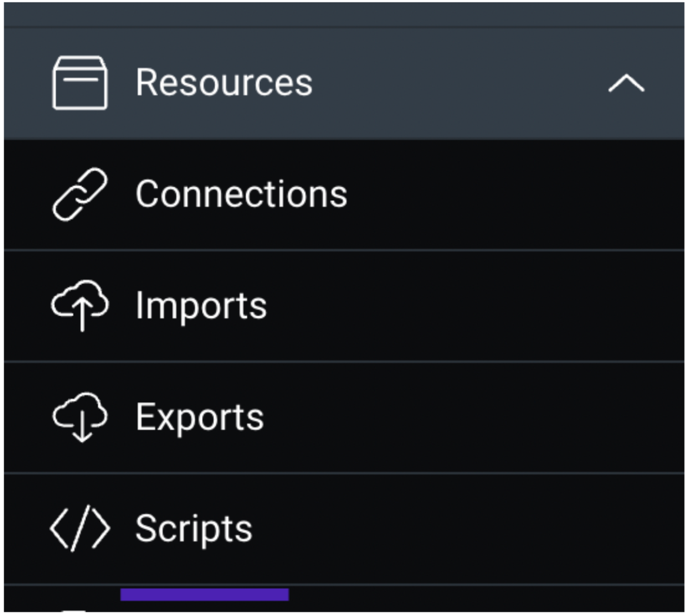Click the Imports cloud-upload icon
This screenshot has height=616, width=687.
[x=80, y=305]
